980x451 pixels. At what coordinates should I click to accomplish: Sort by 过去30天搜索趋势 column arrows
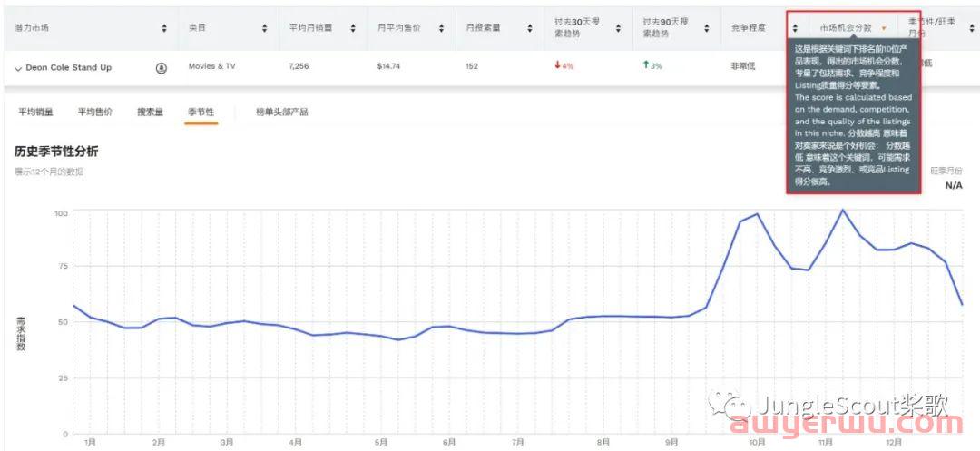tap(619, 28)
